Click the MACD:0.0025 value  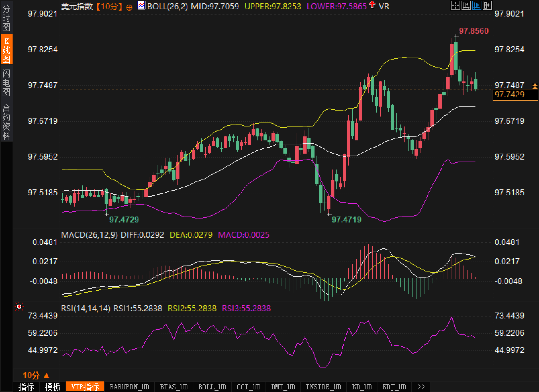click(244, 235)
